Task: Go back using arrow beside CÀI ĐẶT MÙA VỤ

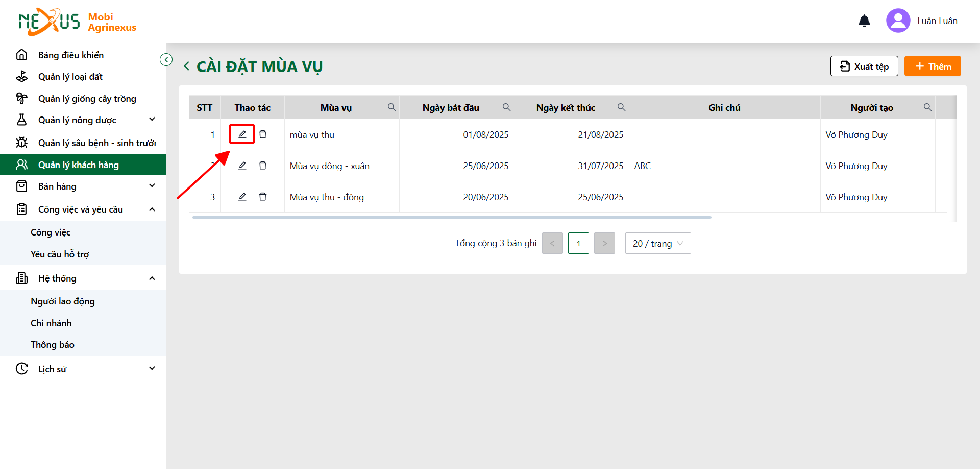Action: (x=186, y=66)
